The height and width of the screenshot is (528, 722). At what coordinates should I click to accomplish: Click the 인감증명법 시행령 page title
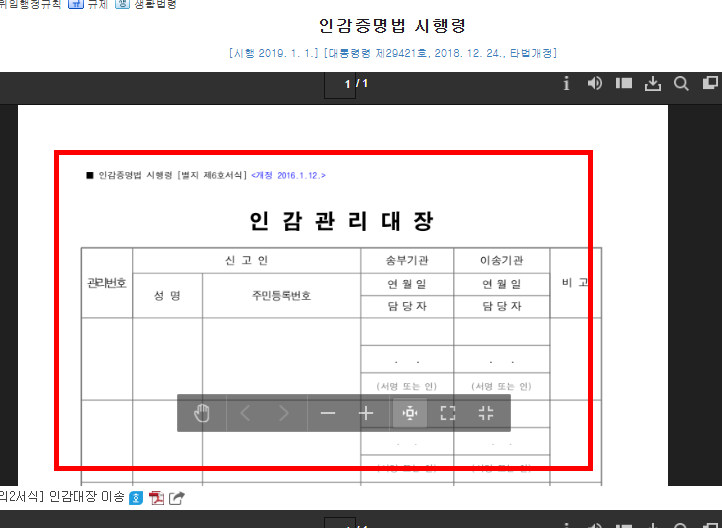coord(392,25)
